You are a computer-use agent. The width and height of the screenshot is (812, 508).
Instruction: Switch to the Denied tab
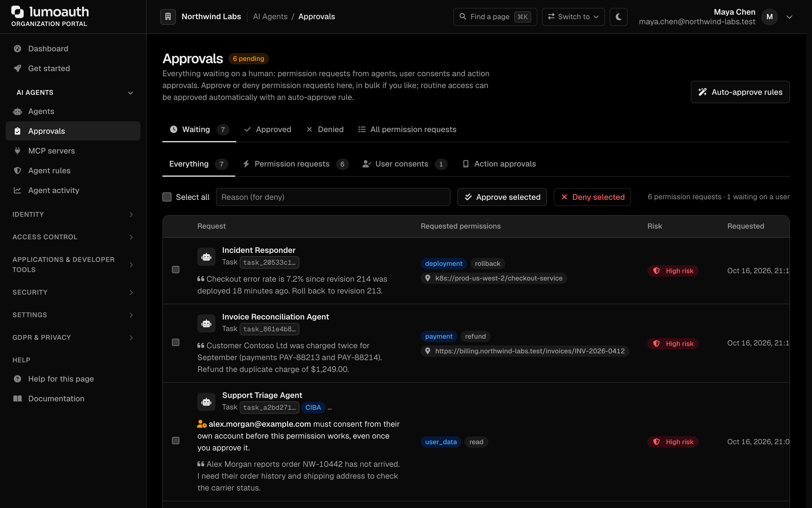325,129
